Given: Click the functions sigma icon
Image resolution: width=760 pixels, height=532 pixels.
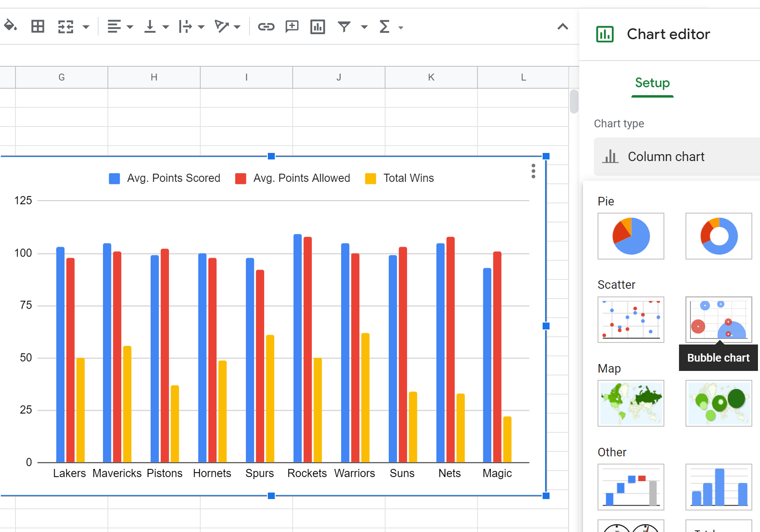Looking at the screenshot, I should point(384,26).
